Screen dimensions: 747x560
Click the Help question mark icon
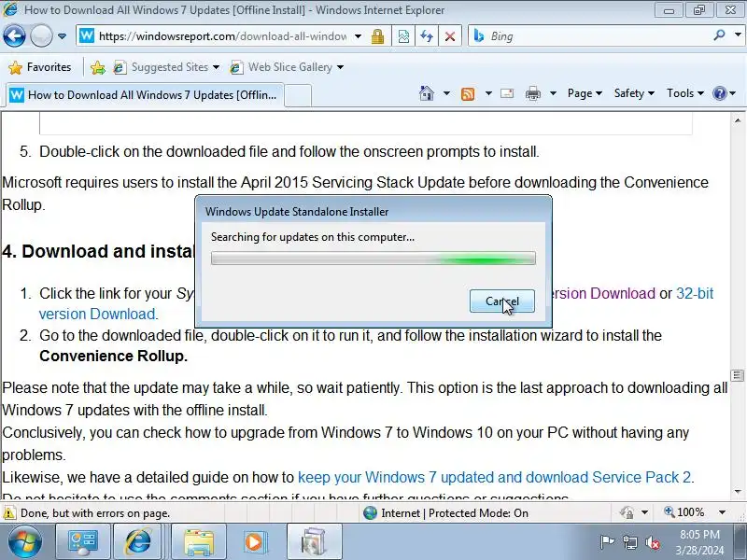click(x=719, y=93)
